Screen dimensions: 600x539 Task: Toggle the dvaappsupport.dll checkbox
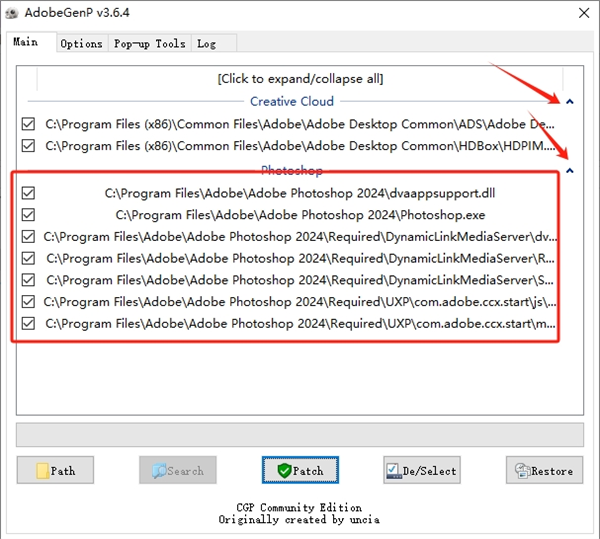(28, 193)
